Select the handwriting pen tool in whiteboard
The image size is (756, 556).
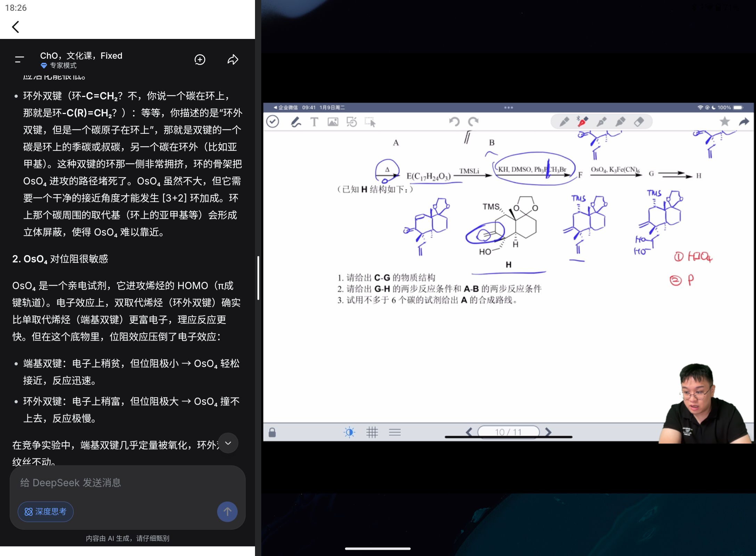click(296, 122)
